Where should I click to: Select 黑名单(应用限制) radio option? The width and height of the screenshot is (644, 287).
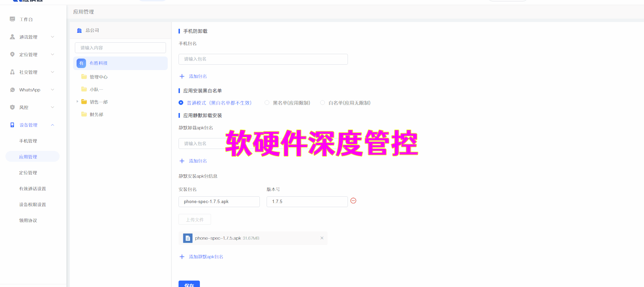(x=267, y=103)
